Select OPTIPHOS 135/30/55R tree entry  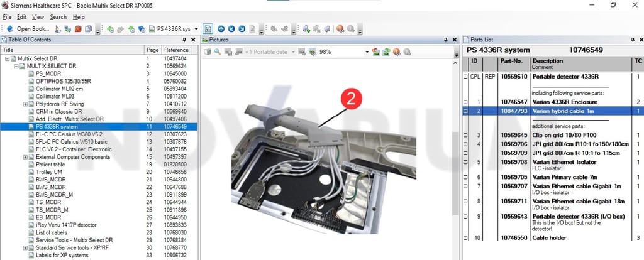click(64, 81)
